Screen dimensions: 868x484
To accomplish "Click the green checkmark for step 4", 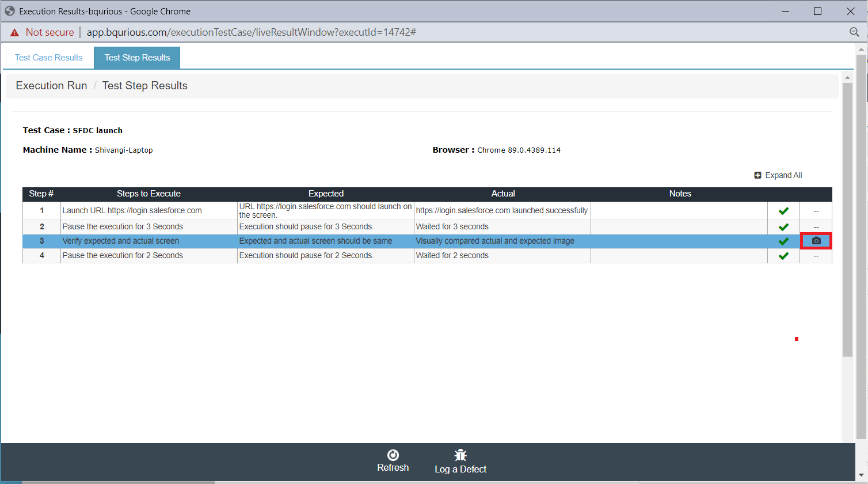I will 783,256.
